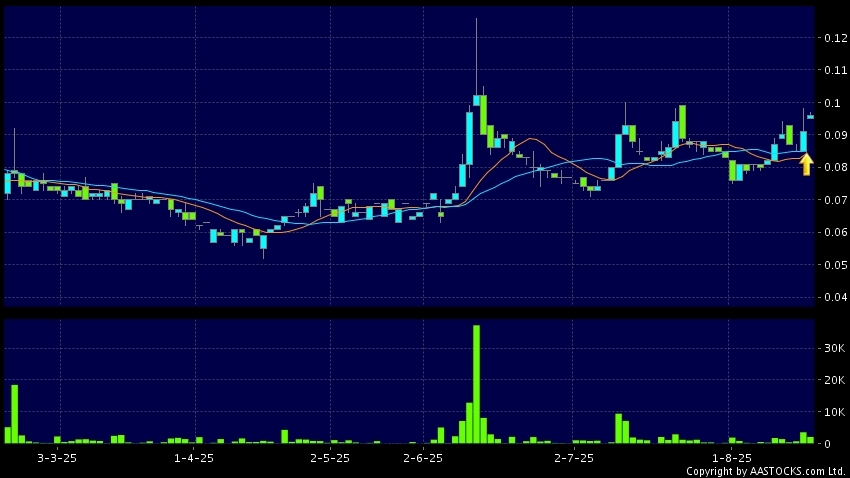Click the 2-6-25 date label
Viewport: 850px width, 478px height.
pyautogui.click(x=423, y=458)
